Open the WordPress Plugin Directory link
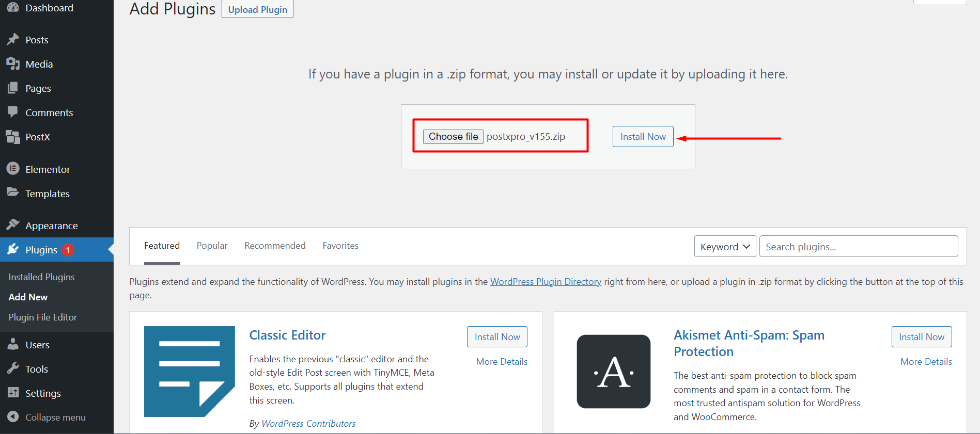The height and width of the screenshot is (434, 980). point(546,282)
